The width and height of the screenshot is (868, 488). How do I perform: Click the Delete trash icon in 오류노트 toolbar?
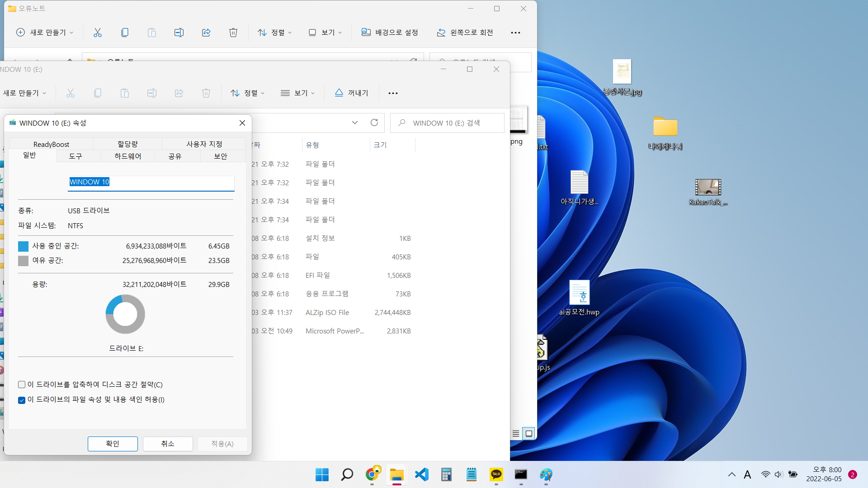pyautogui.click(x=233, y=33)
